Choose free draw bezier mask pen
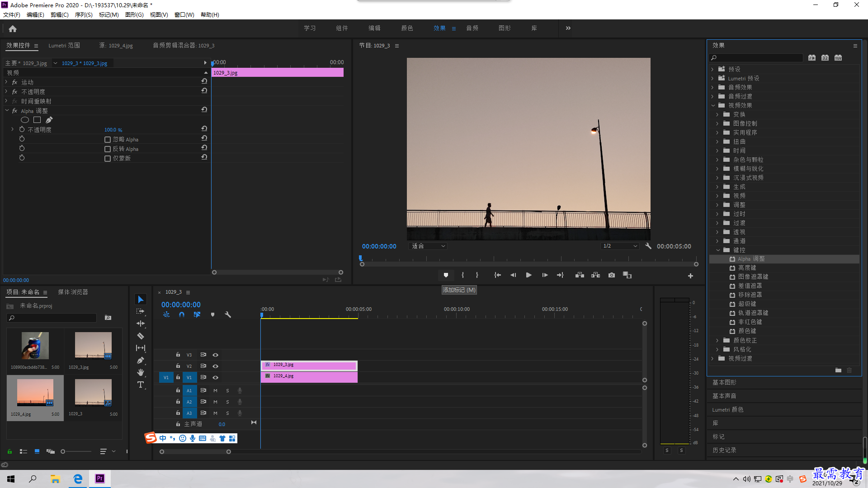The width and height of the screenshot is (868, 488). [x=49, y=120]
